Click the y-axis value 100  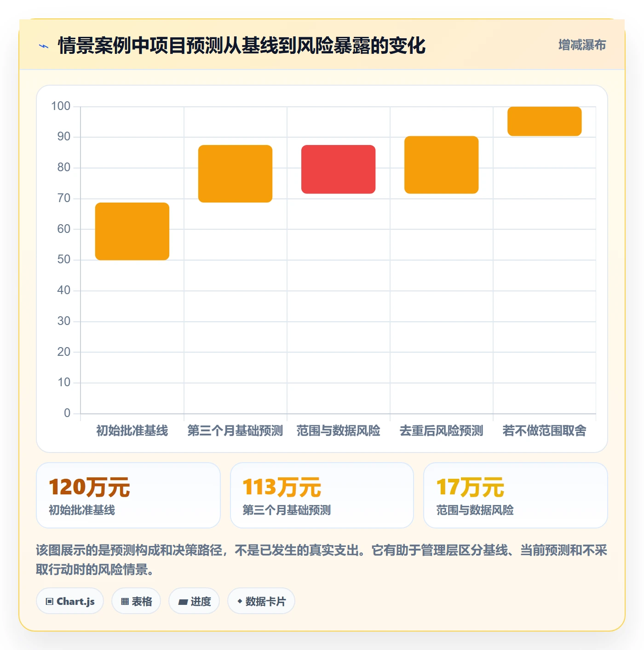[x=61, y=106]
